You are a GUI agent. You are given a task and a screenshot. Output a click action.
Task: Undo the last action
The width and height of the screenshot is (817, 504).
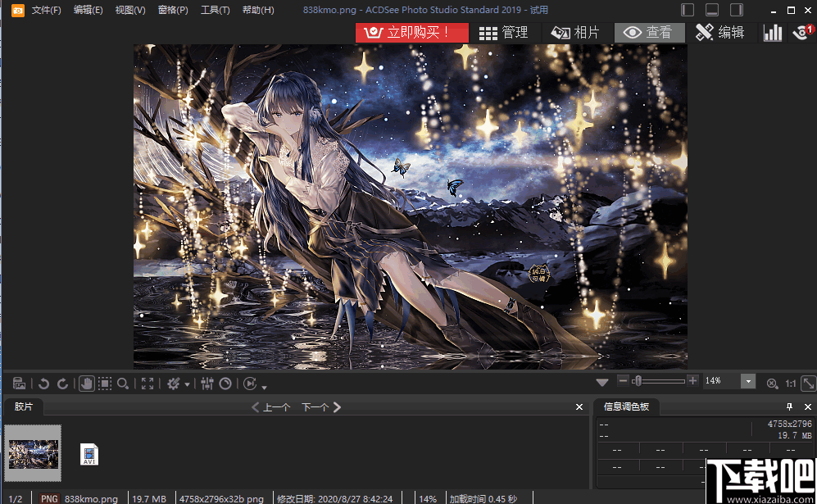click(43, 384)
